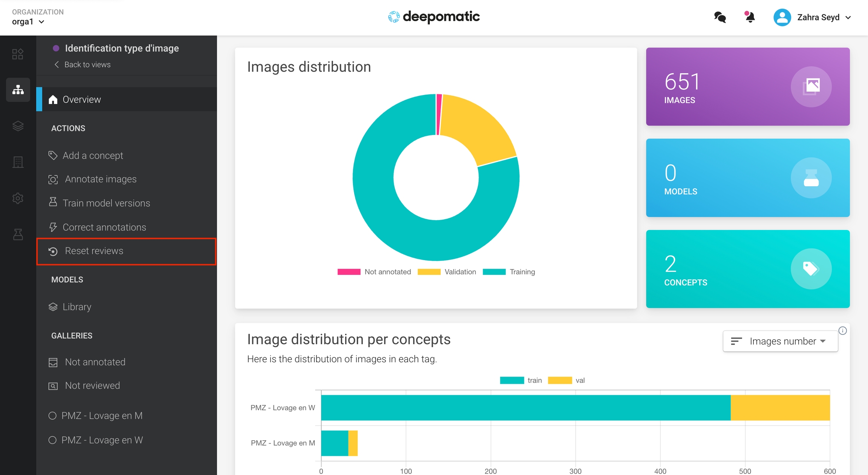Click the 651 Images purple card
The width and height of the screenshot is (868, 475).
tap(747, 87)
